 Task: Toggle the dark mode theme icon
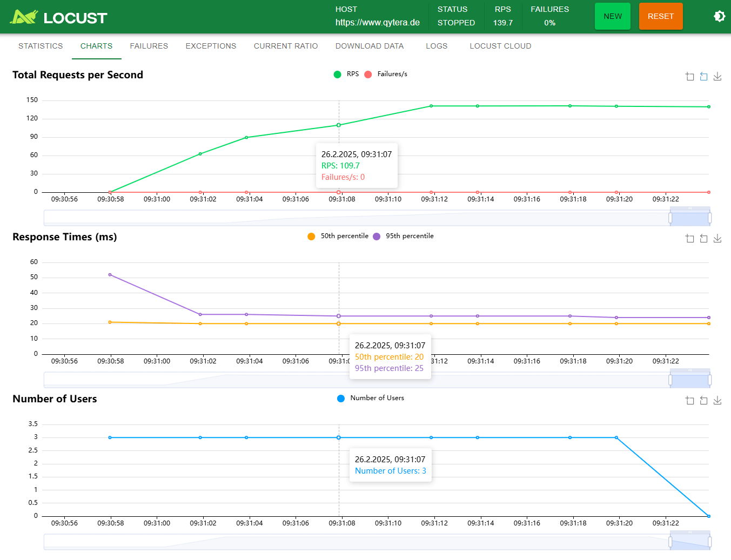(719, 16)
